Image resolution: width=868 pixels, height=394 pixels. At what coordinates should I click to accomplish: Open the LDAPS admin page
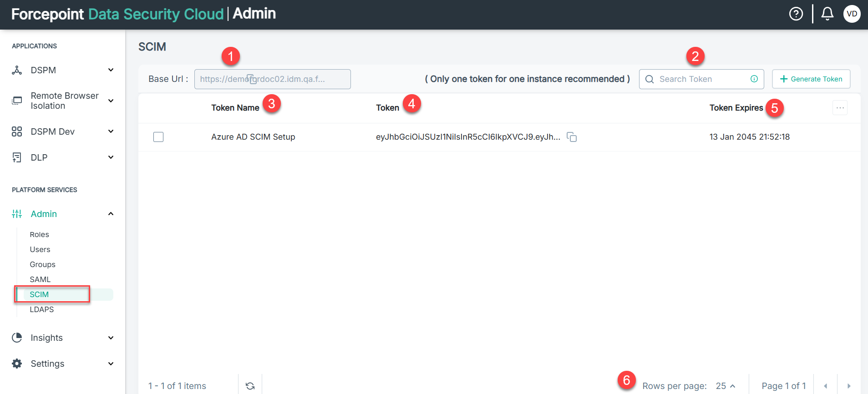[42, 309]
